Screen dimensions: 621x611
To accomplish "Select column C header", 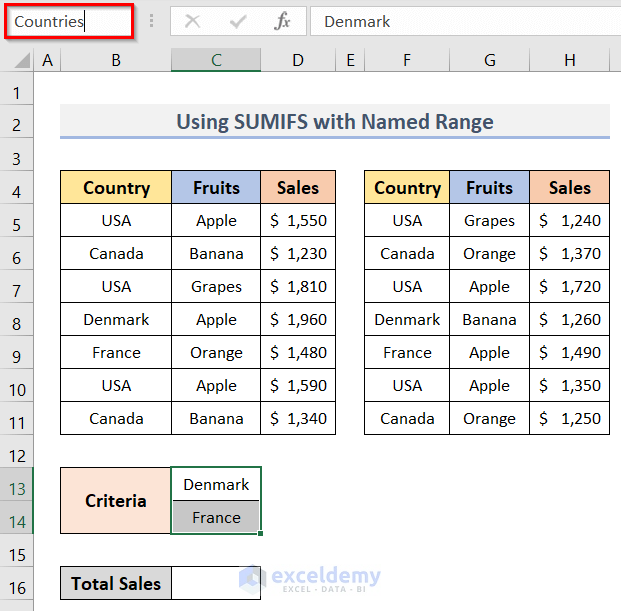I will 216,61.
